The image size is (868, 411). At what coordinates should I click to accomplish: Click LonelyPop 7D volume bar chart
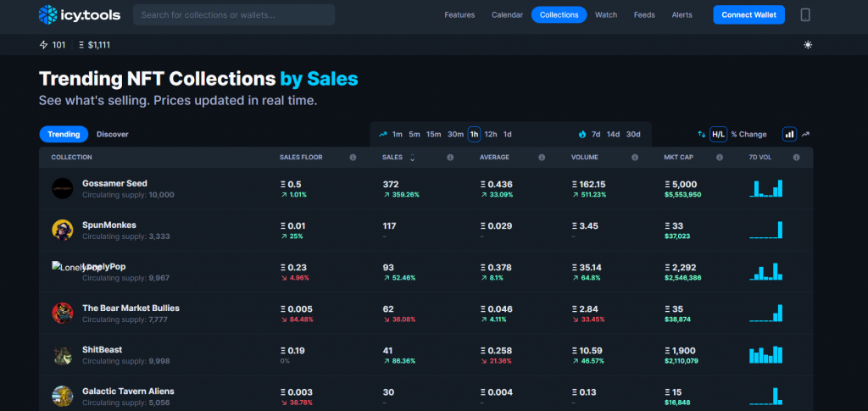click(766, 272)
